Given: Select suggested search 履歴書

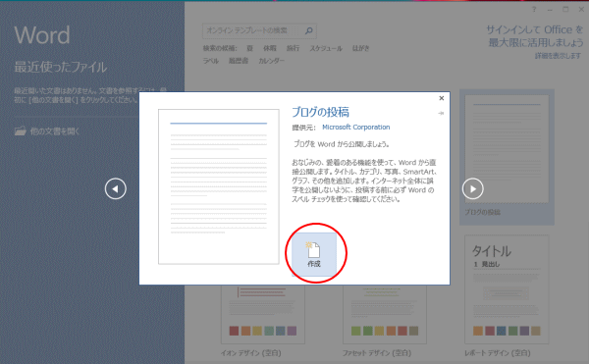Looking at the screenshot, I should [239, 61].
